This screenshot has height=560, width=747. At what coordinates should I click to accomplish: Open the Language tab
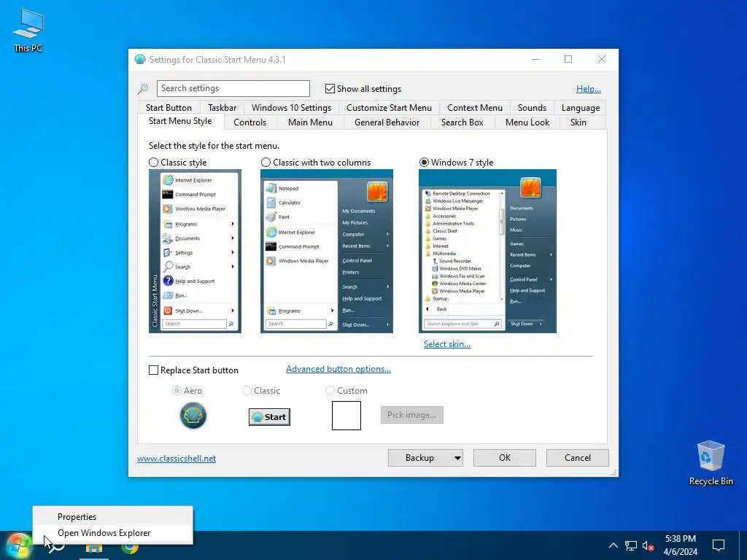(580, 108)
